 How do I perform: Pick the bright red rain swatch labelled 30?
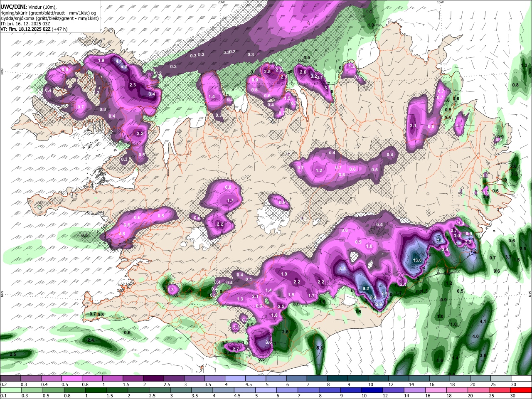tap(521, 390)
